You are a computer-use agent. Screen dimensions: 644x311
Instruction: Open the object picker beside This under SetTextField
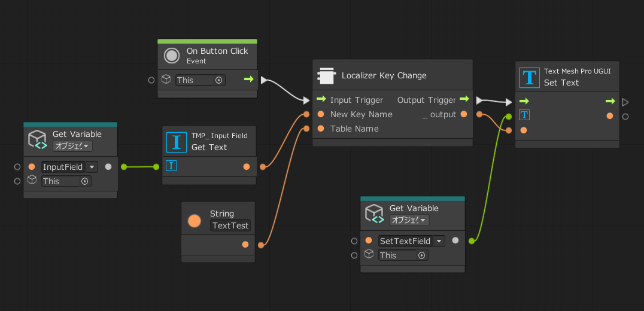click(x=421, y=255)
